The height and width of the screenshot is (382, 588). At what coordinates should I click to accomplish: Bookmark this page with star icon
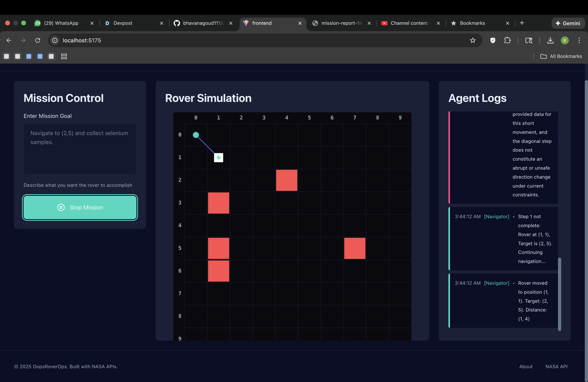point(472,40)
